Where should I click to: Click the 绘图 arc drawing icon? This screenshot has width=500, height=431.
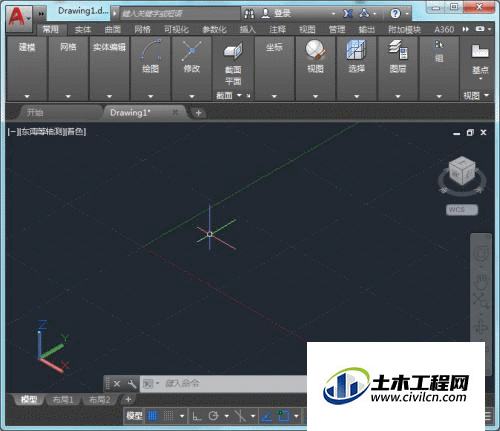click(151, 50)
